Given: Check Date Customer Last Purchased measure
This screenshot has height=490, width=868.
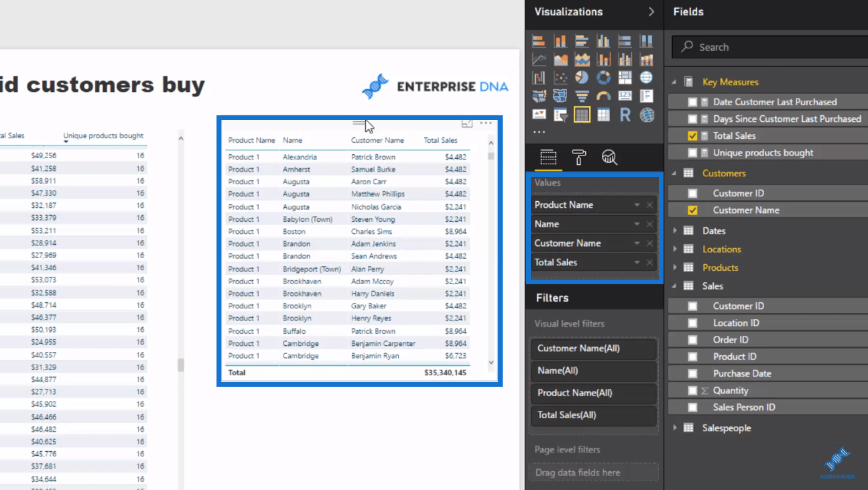Looking at the screenshot, I should [x=693, y=102].
